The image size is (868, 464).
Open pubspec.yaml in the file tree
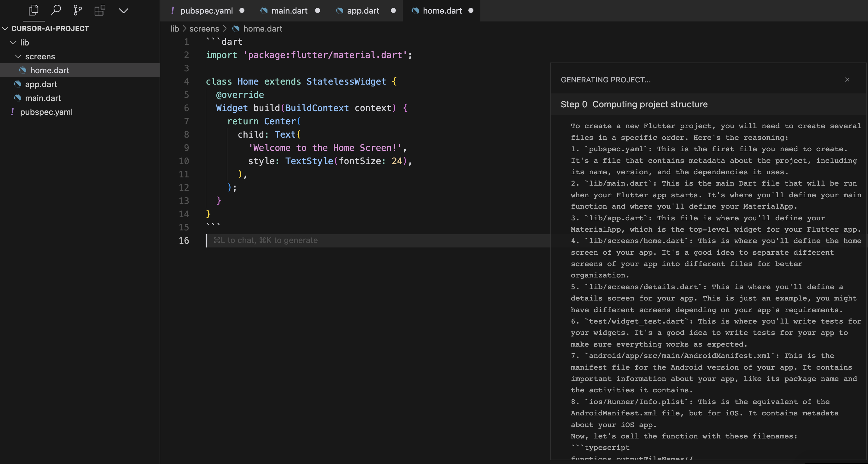pyautogui.click(x=80, y=112)
